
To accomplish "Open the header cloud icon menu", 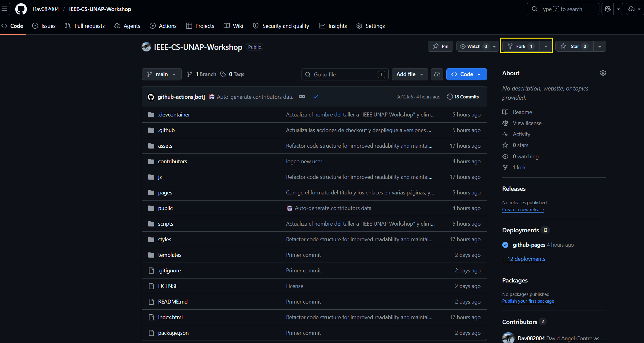I will [635, 9].
